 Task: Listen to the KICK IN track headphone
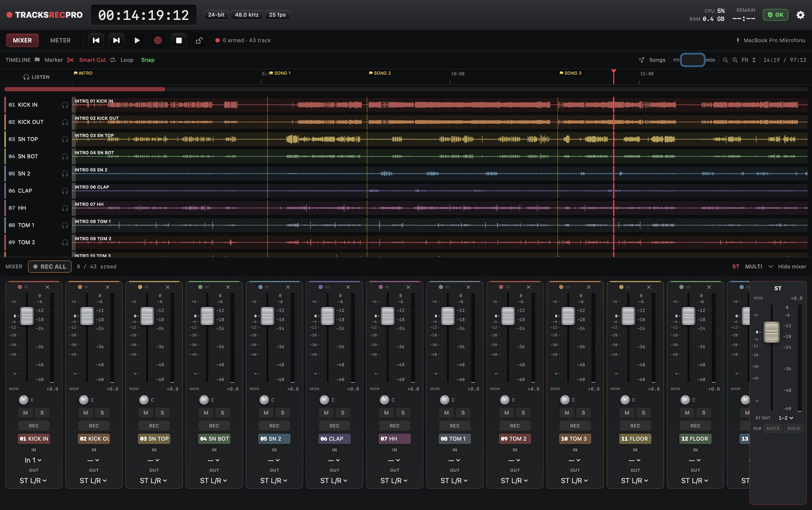[x=65, y=105]
